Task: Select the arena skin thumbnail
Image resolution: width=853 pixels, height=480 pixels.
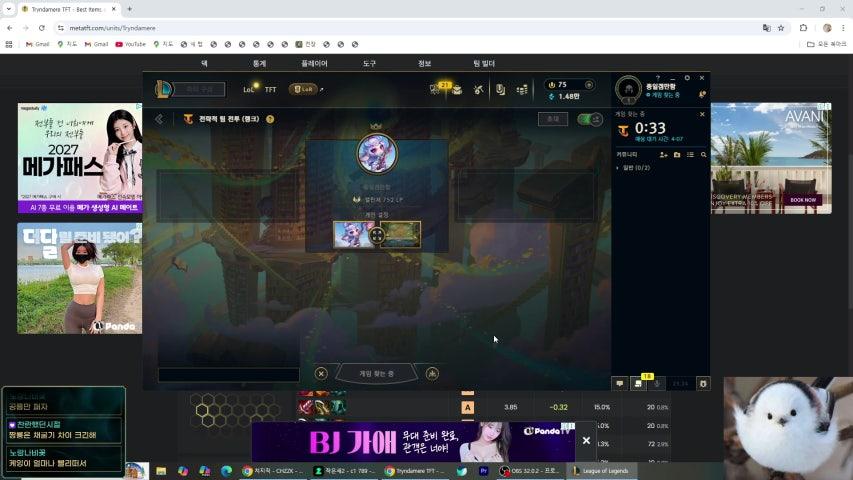Action: tap(400, 235)
